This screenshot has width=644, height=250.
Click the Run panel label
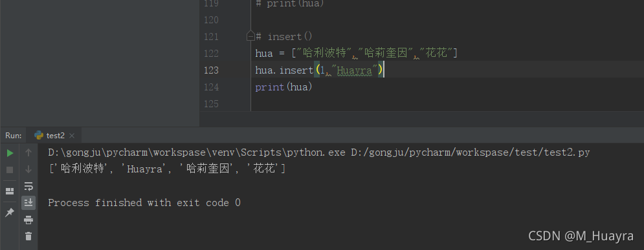(x=14, y=135)
